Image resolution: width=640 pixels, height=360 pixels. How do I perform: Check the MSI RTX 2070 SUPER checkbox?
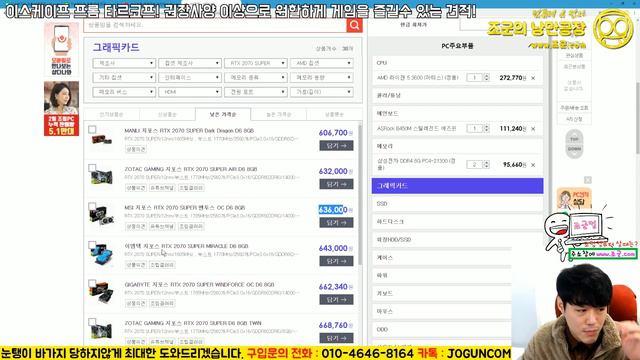(x=92, y=206)
